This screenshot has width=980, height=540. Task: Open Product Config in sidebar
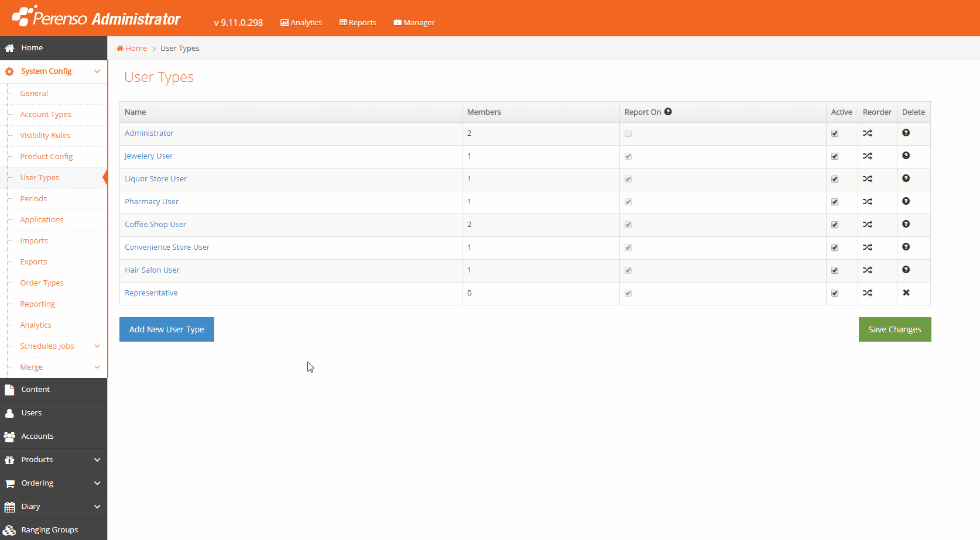pos(46,157)
